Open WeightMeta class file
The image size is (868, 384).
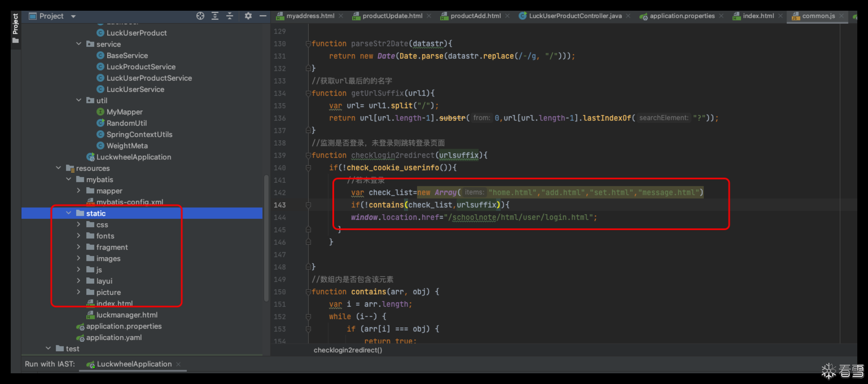click(x=122, y=146)
